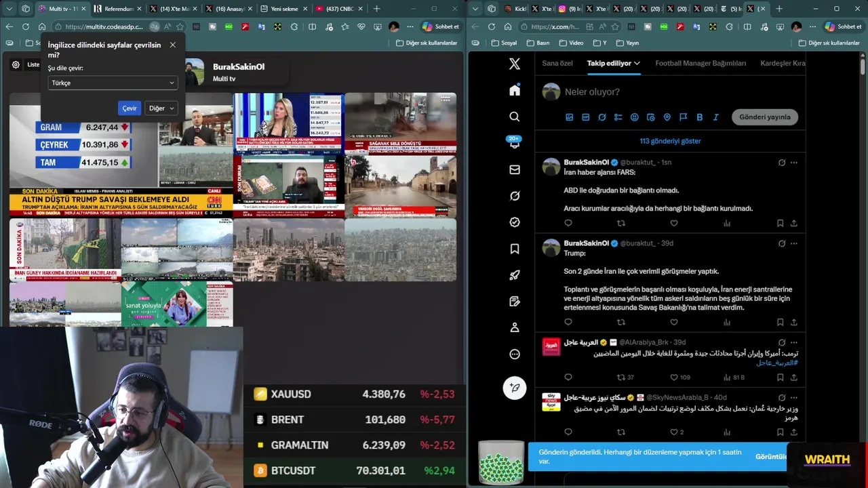Reply to the Sky News Arabia post
Viewport: 868px width, 488px height.
pos(568,432)
